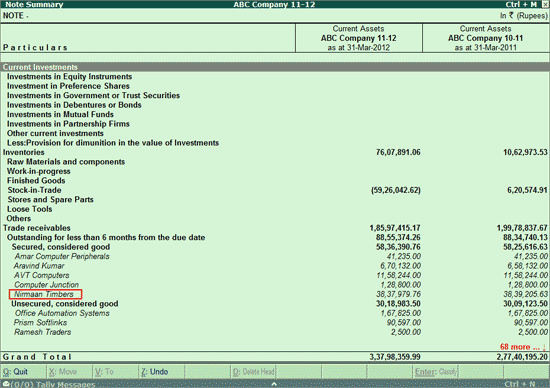
Task: Select AVT Computers ledger
Action: pyautogui.click(x=41, y=275)
